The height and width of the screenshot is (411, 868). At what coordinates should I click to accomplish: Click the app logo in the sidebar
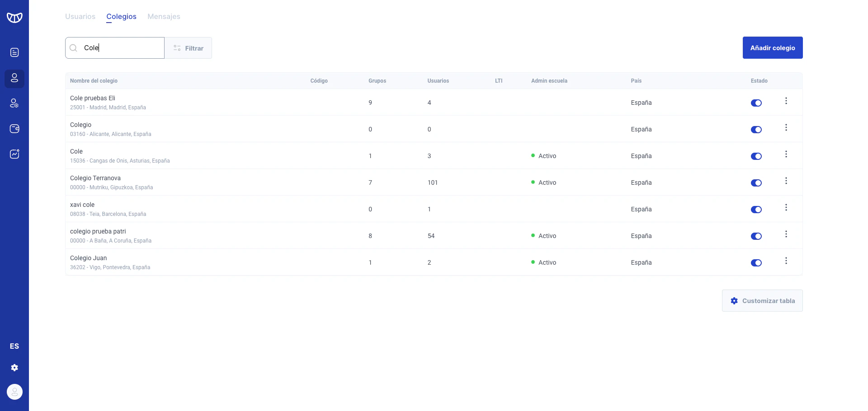pyautogui.click(x=14, y=18)
